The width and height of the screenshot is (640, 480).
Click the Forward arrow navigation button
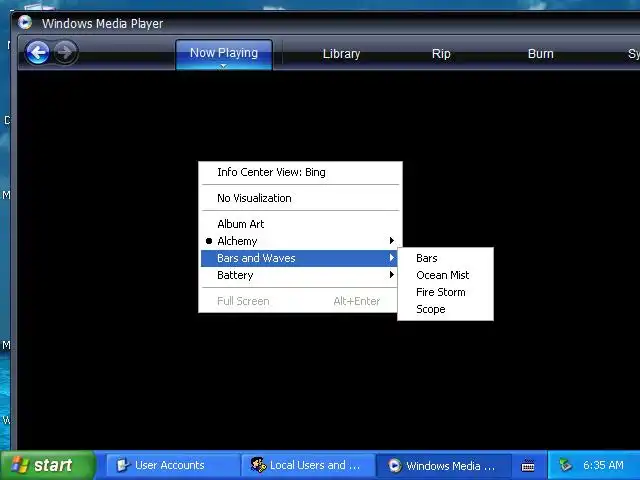65,52
